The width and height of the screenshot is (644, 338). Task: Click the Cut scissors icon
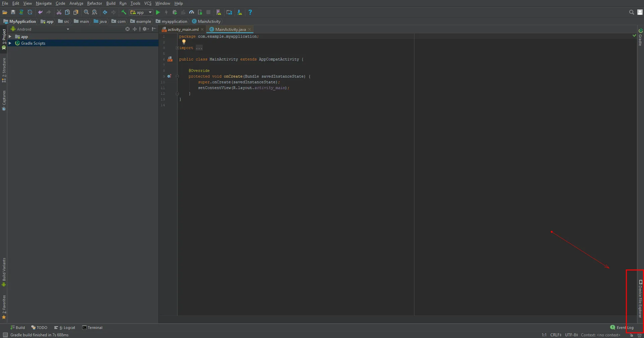(x=59, y=12)
